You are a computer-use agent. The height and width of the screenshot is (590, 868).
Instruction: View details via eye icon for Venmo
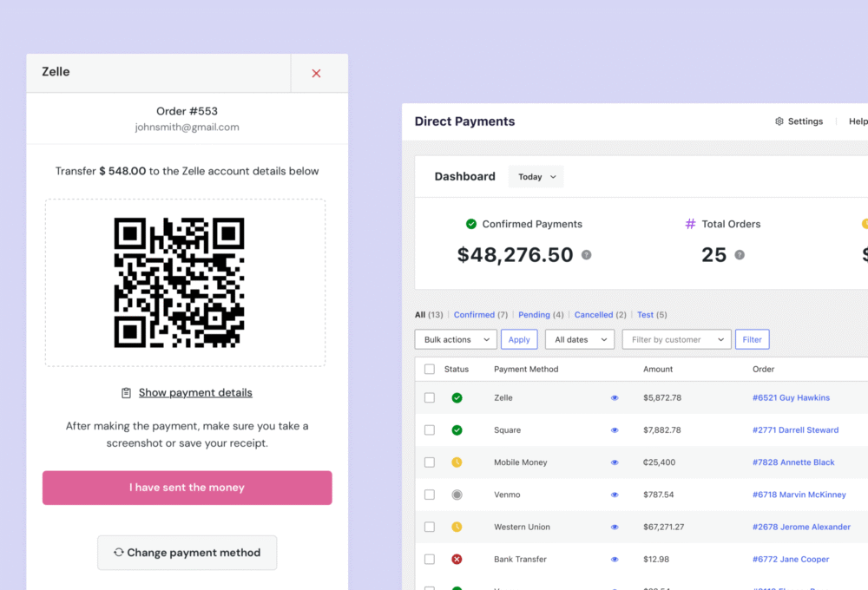[615, 495]
